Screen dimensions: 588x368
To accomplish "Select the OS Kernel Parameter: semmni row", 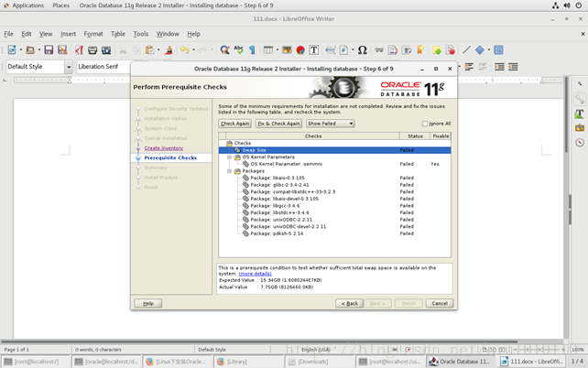I will click(x=334, y=164).
